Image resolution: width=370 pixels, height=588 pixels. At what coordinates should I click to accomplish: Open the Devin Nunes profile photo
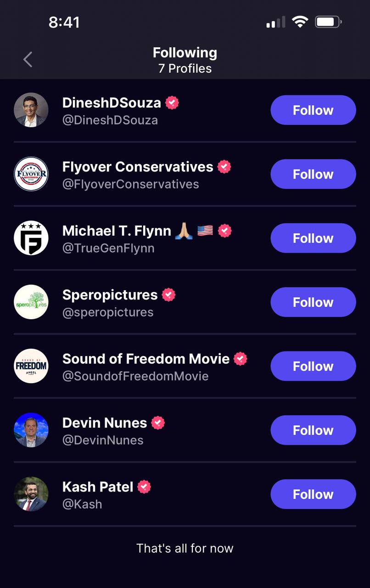31,430
